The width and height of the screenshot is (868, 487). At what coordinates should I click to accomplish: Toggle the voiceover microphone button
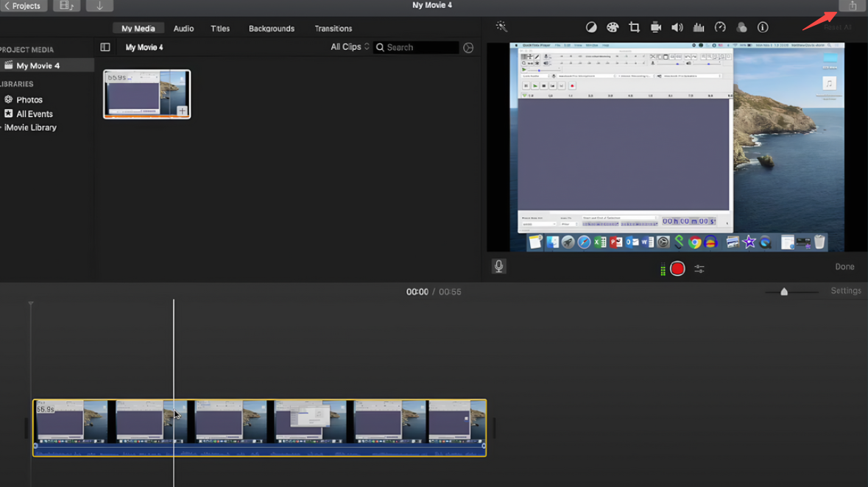498,266
